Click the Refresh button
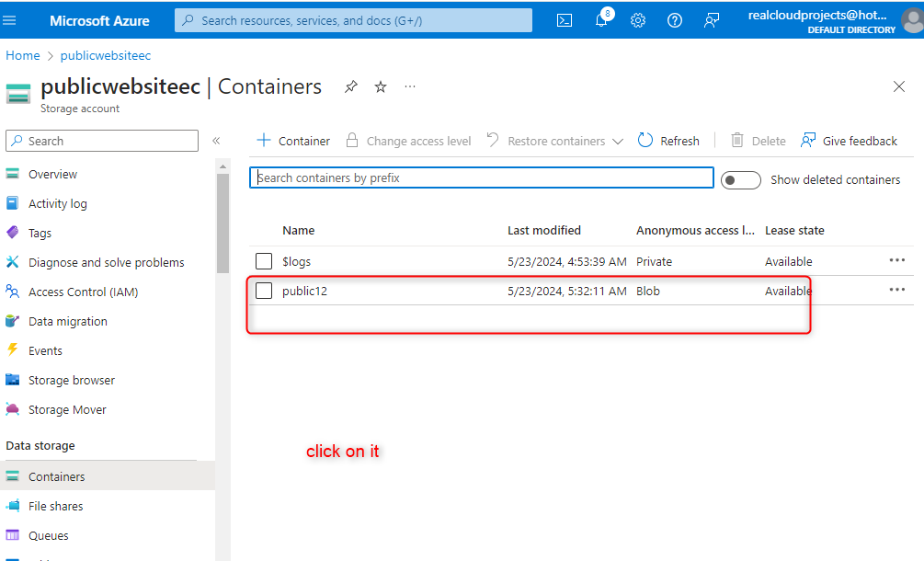The image size is (924, 561). [668, 141]
